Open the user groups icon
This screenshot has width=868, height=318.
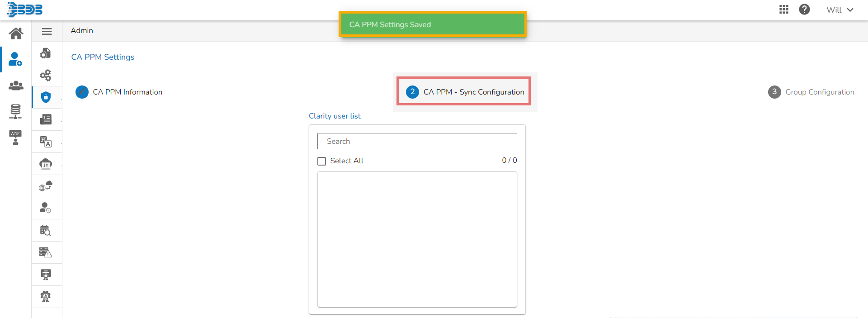16,85
